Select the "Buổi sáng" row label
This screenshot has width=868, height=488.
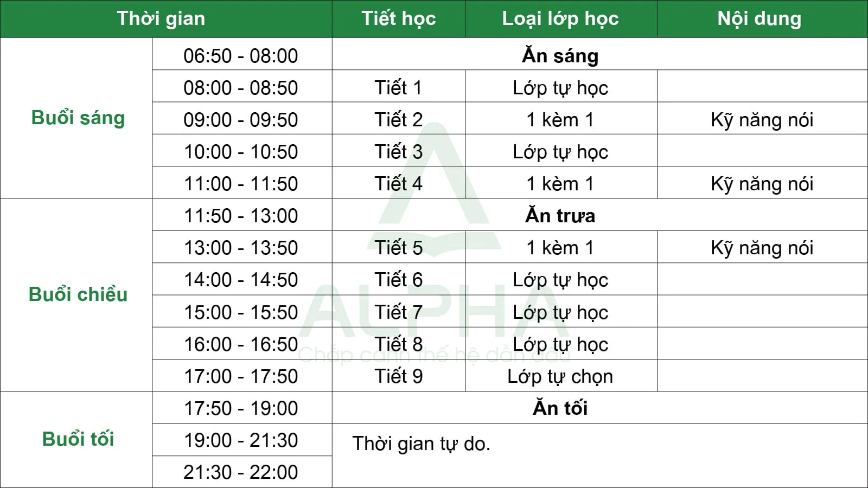(x=78, y=118)
